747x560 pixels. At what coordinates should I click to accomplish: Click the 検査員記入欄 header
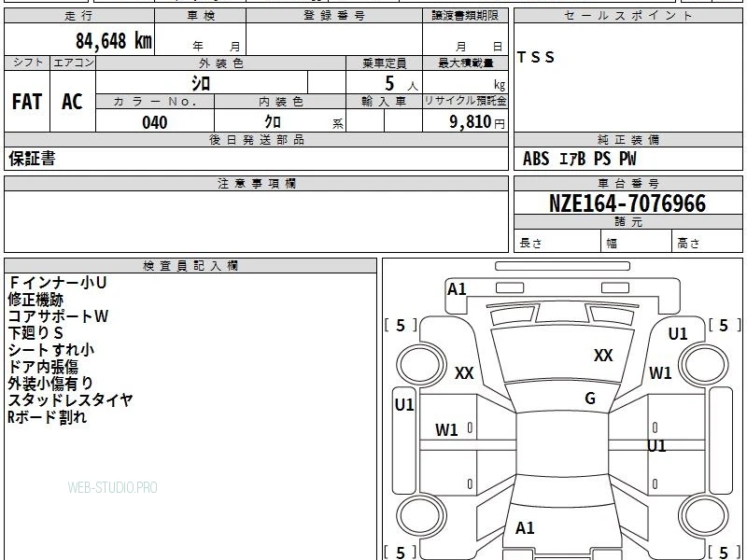pyautogui.click(x=190, y=266)
